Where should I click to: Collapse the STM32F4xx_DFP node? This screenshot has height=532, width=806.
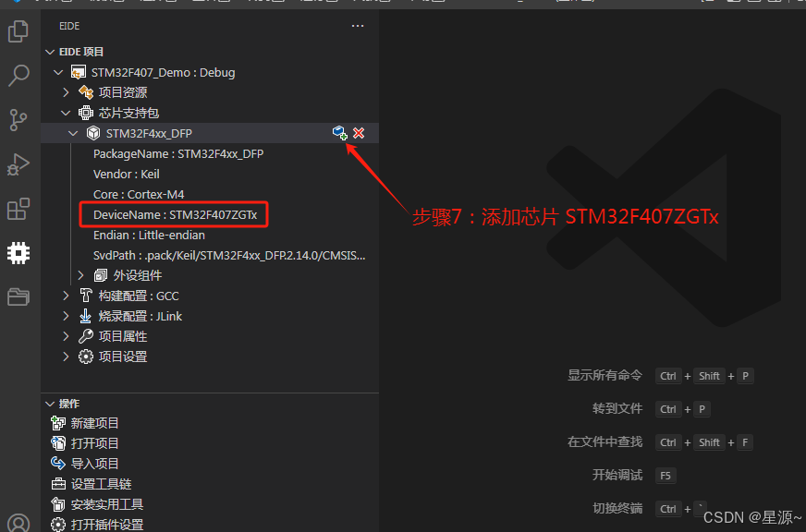(73, 134)
